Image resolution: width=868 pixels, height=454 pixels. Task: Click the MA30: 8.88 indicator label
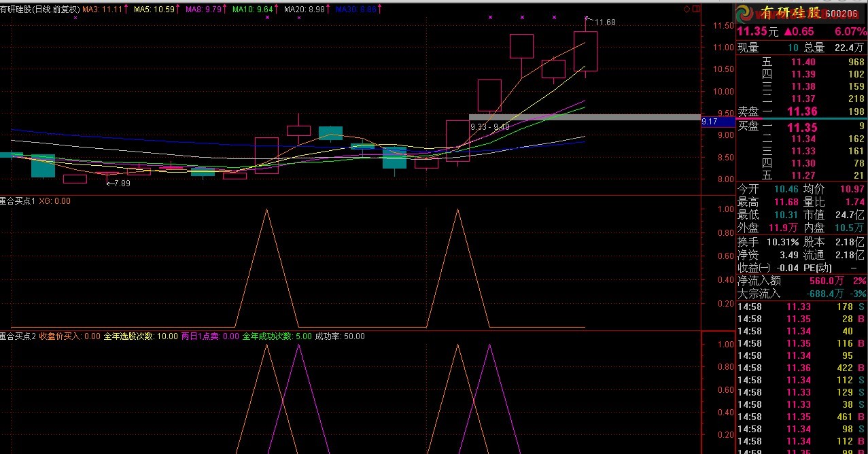[x=355, y=10]
